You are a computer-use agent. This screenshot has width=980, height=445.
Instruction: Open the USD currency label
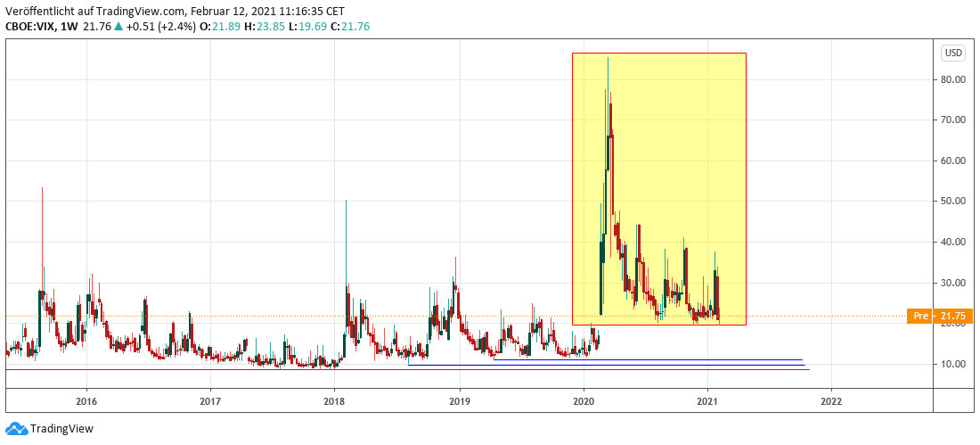tap(952, 53)
